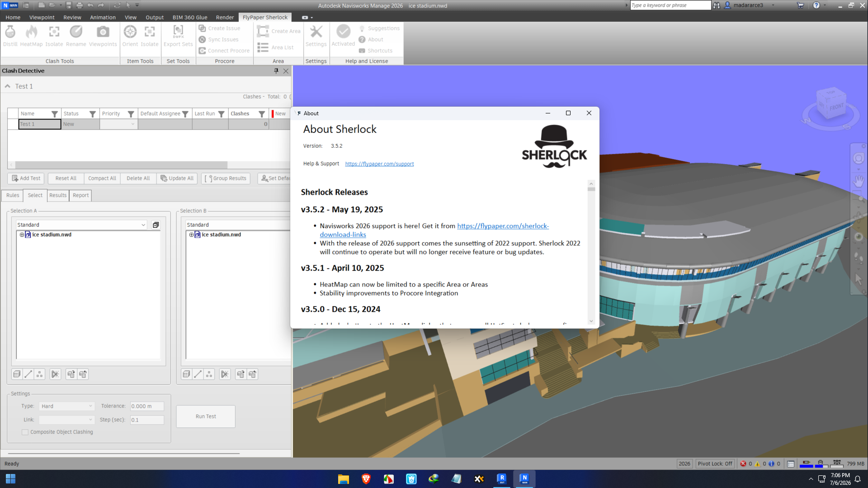Open FlyPaper Sherlock Settings
Screen dimensions: 868x488
(316, 35)
